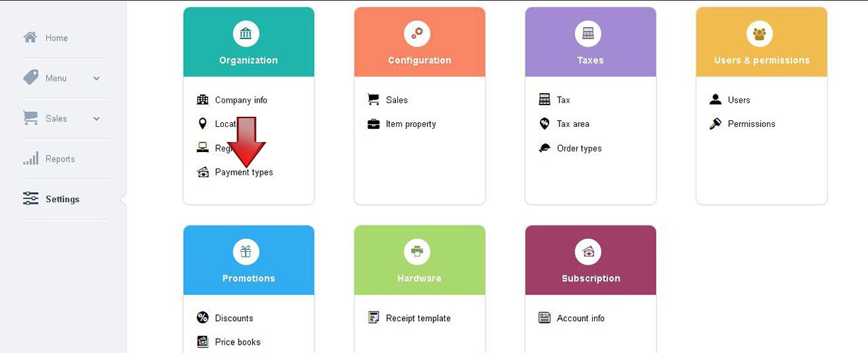Open the Tax area link
This screenshot has width=868, height=353.
point(573,124)
